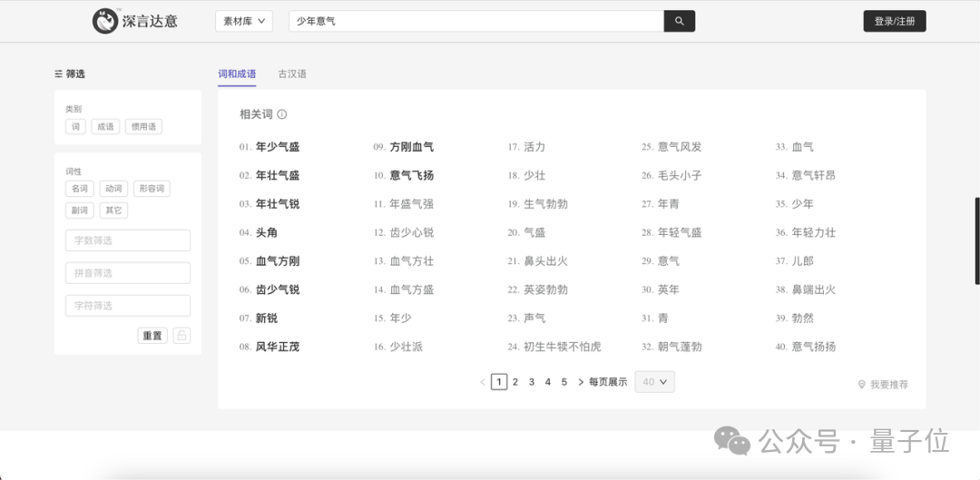Toggle the 成语 category filter
The image size is (980, 480).
point(105,127)
